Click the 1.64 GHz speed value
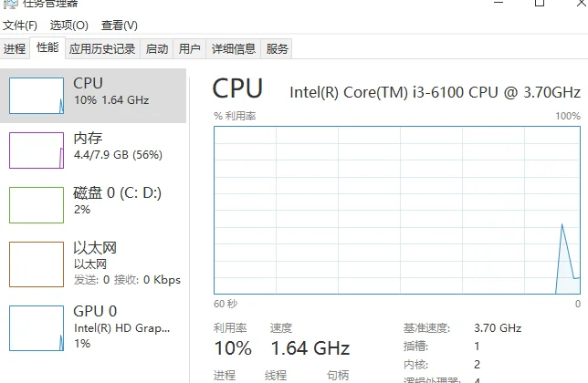Image resolution: width=588 pixels, height=383 pixels. pyautogui.click(x=310, y=348)
